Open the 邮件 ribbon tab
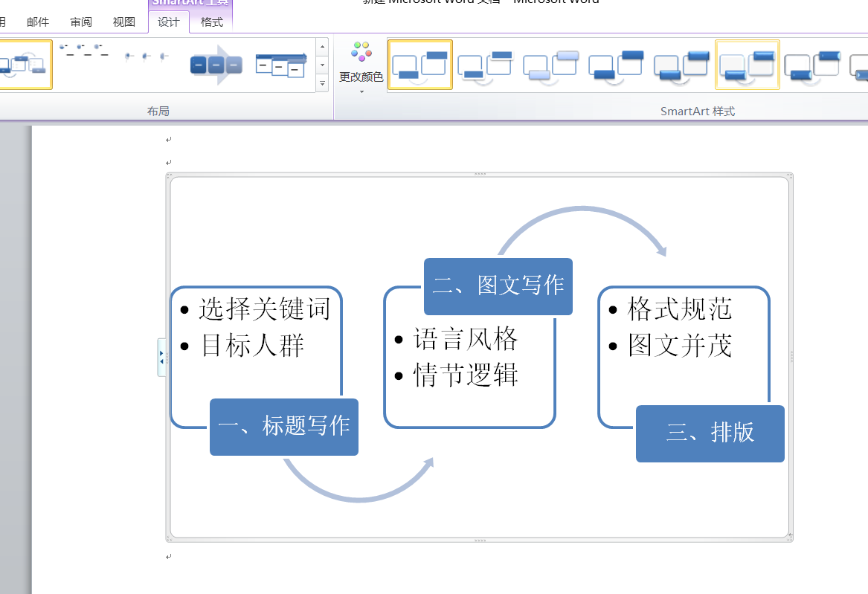 coord(38,22)
